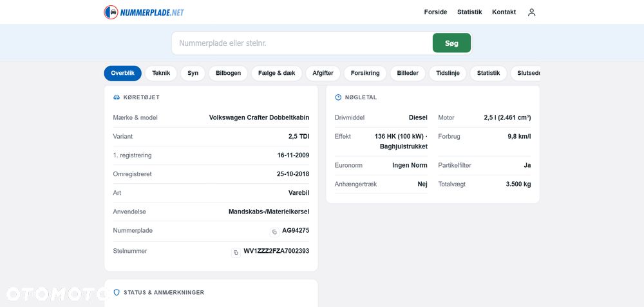
Task: Open the Kontakt page
Action: click(504, 12)
